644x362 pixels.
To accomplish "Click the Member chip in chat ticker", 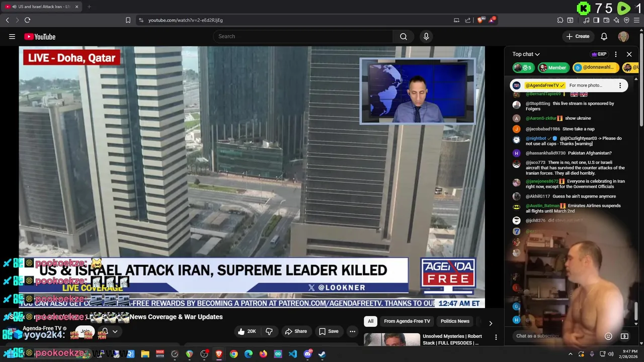I will pyautogui.click(x=552, y=67).
